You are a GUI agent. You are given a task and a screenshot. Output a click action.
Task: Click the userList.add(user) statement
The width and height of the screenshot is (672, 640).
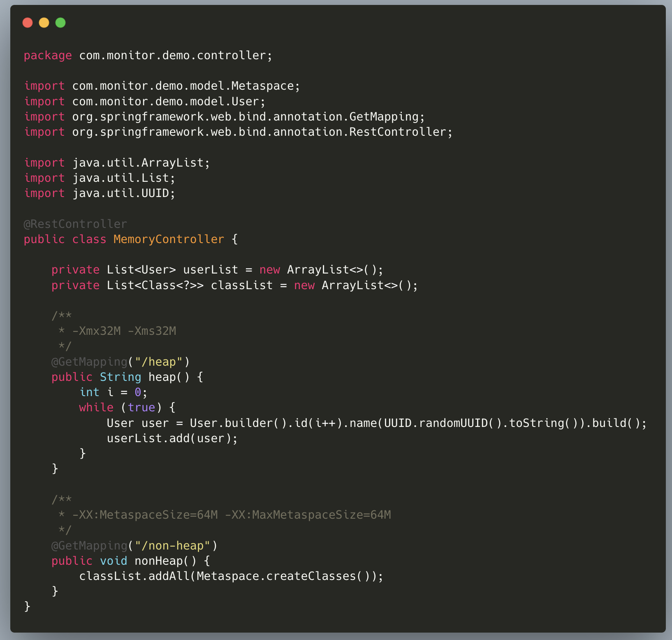coord(172,438)
